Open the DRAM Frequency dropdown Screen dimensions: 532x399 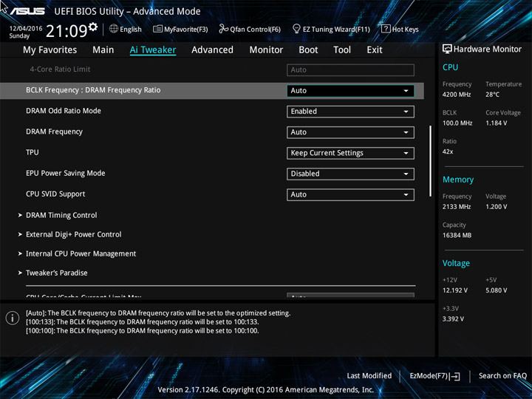click(350, 132)
